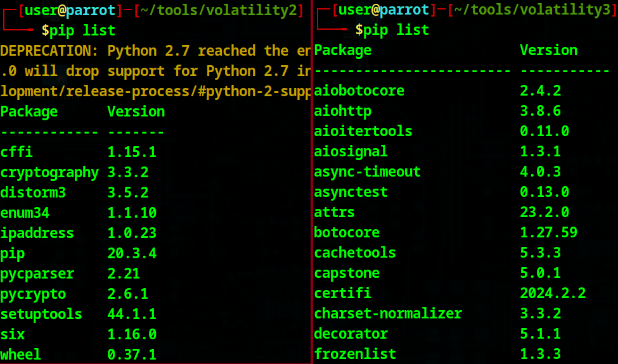Select the decorator package name
Viewport: 618px width, 364px height.
pos(351,334)
